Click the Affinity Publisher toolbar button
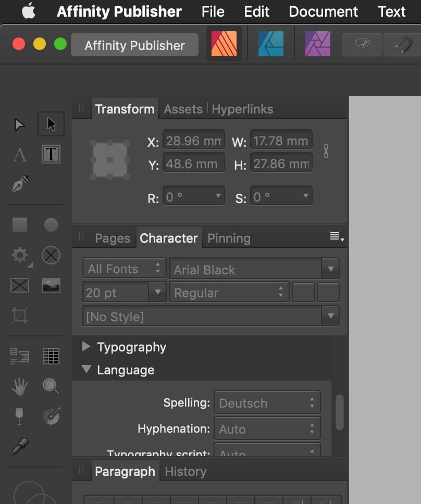The height and width of the screenshot is (504, 421). [134, 45]
